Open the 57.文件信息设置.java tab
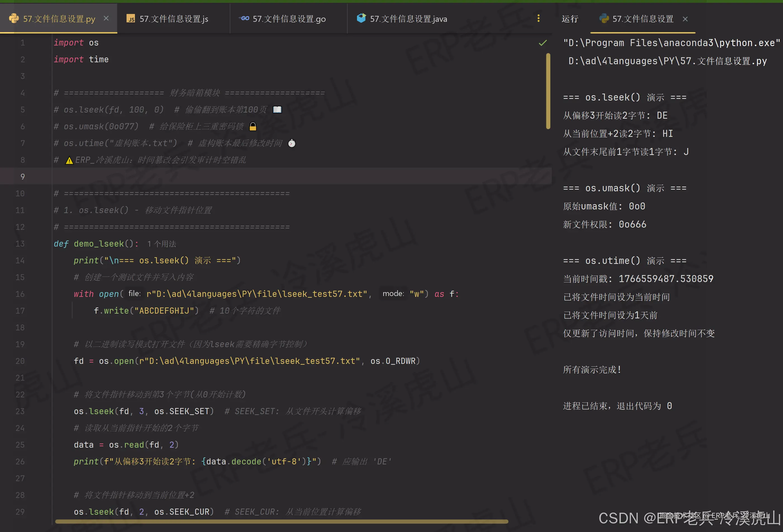 click(408, 19)
